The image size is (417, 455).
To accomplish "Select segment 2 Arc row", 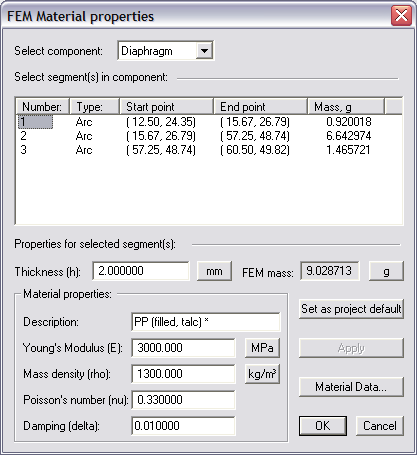I will coord(209,136).
